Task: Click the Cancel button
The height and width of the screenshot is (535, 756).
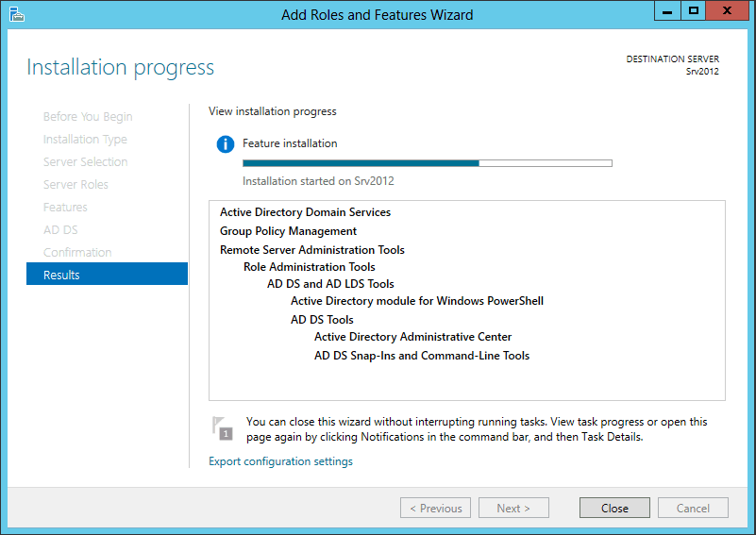Action: pos(693,508)
